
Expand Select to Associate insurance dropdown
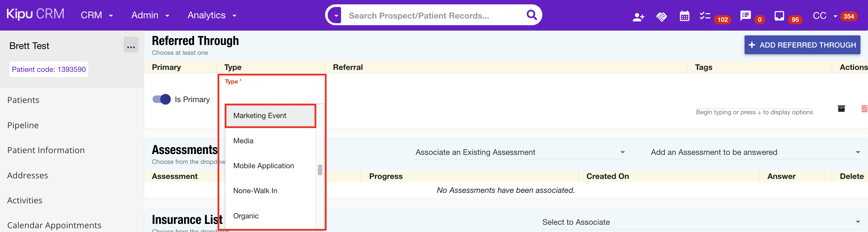coord(701,222)
